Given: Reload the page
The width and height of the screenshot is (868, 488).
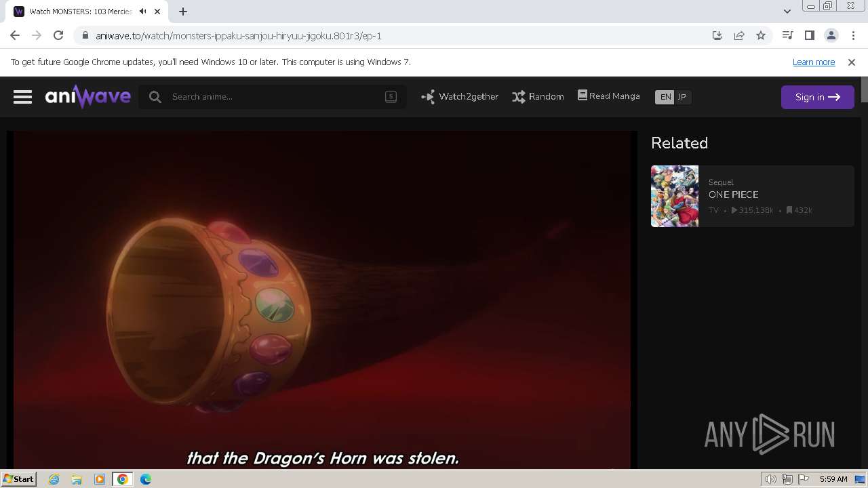Looking at the screenshot, I should click(58, 36).
